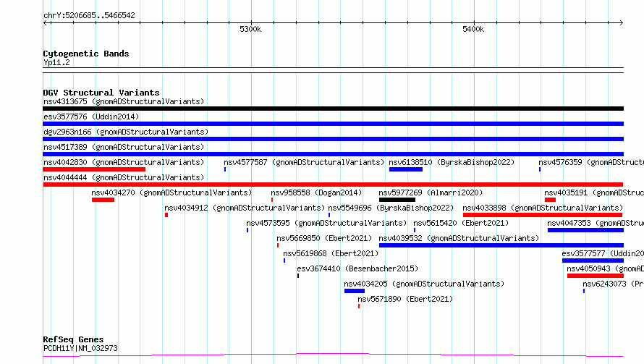Screen dimensions: 644x364
Task: Click the nsv5671890 small red marker
Action: 359,306
